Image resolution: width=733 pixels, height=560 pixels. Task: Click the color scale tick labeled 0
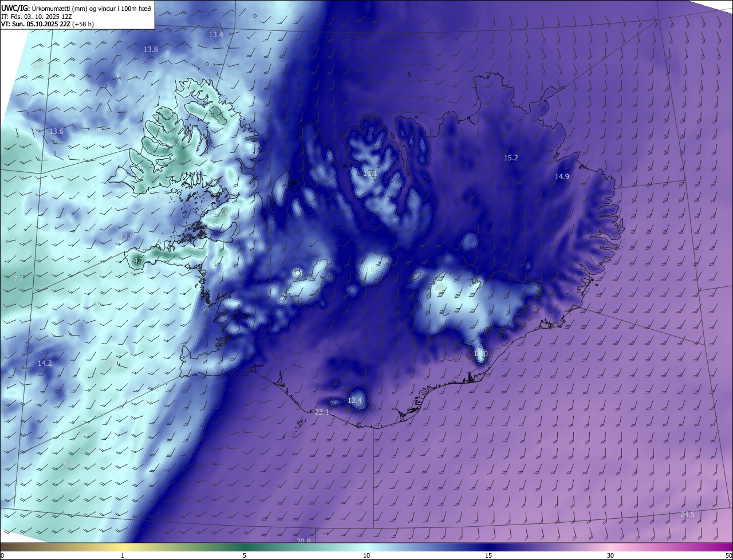pos(2,555)
